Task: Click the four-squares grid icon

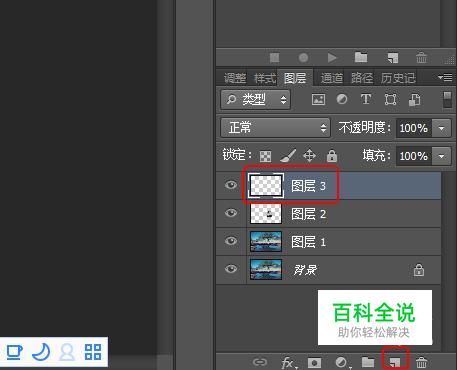Action: [93, 352]
